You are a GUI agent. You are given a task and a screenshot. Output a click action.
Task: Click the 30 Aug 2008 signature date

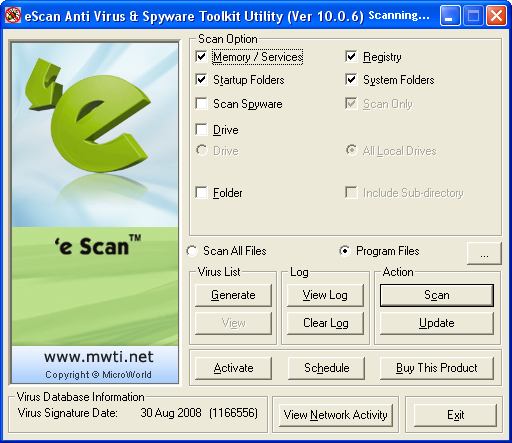171,413
